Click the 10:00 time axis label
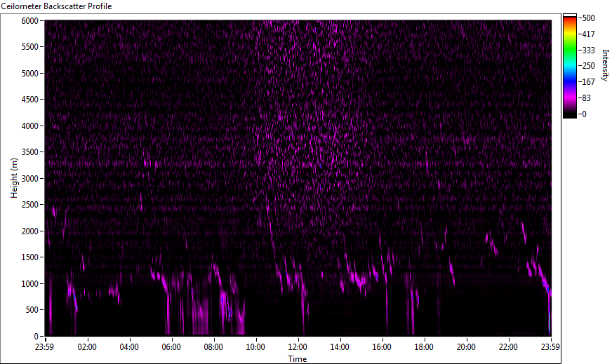Viewport: 612px width, 364px height. coord(255,347)
